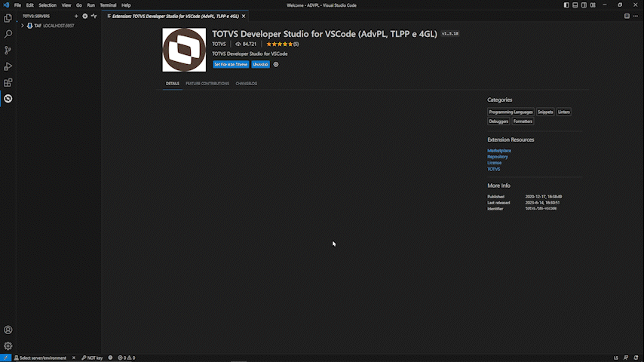Switch to the Feature Contributions tab
The width and height of the screenshot is (644, 362).
(207, 84)
